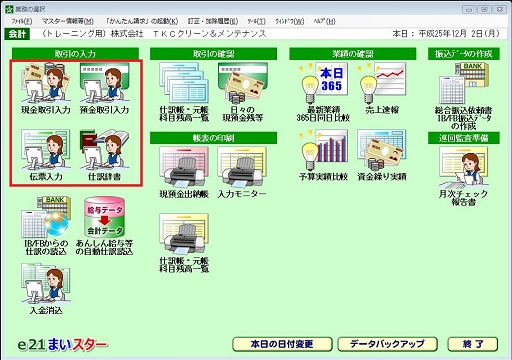Open 仕訳帳・元帳 科目残高一覧 under 取引の確認
Viewport: 512px width, 360px height.
point(184,92)
